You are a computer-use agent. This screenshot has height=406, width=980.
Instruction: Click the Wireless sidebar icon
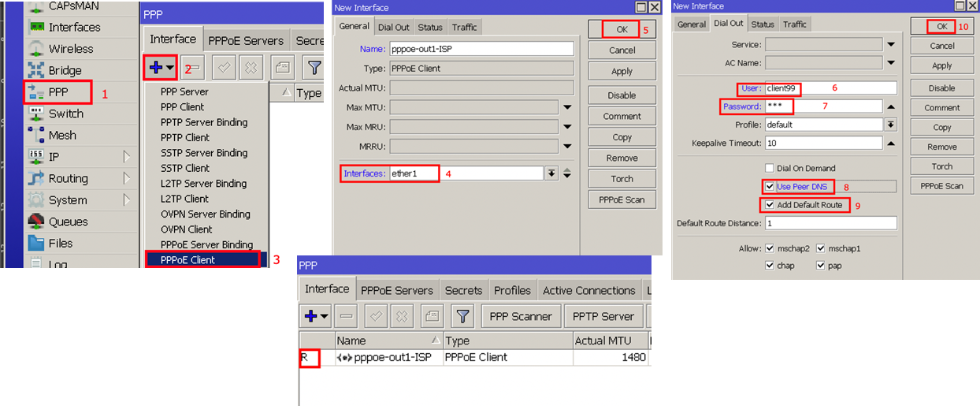(x=36, y=49)
